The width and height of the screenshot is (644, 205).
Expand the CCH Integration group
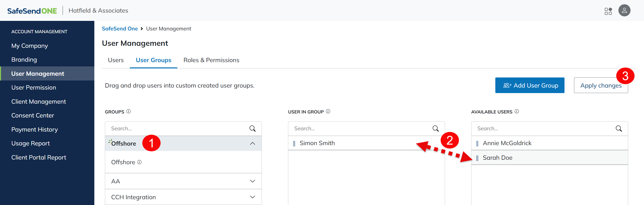252,197
